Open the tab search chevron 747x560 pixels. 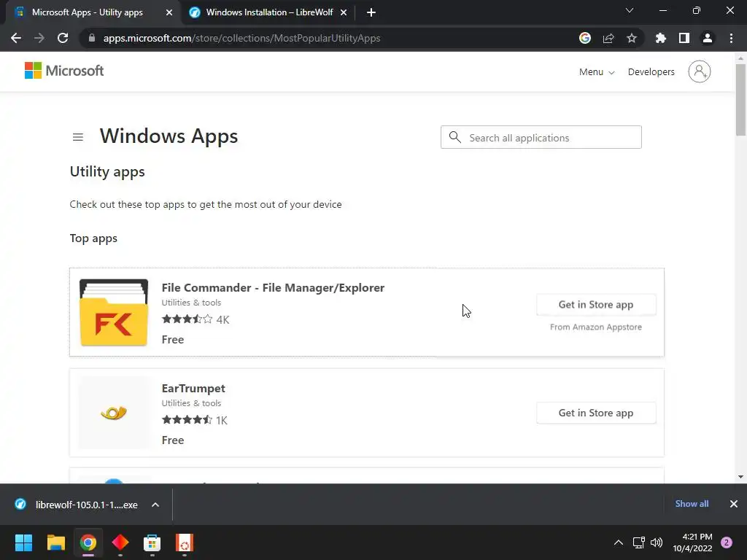coord(630,10)
